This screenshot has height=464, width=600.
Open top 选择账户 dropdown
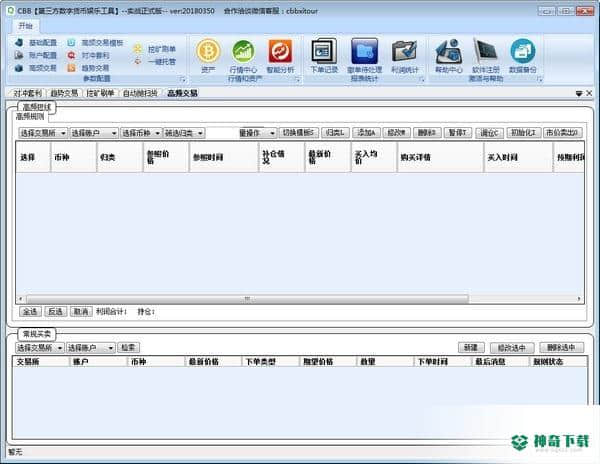pos(94,133)
